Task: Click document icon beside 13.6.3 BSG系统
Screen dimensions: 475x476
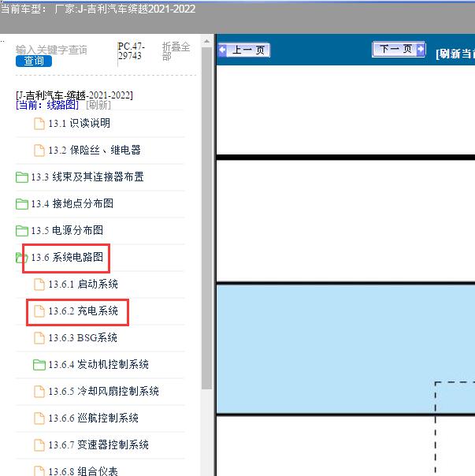Action: coord(39,338)
